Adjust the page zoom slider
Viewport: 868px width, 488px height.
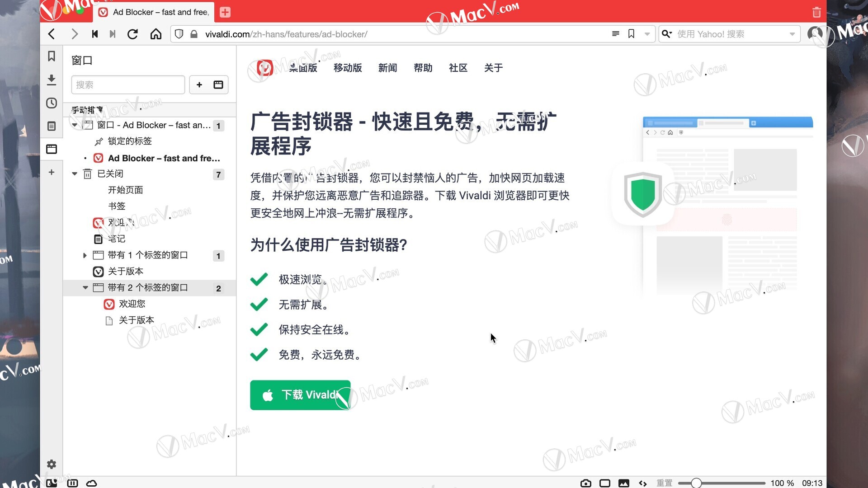point(722,483)
